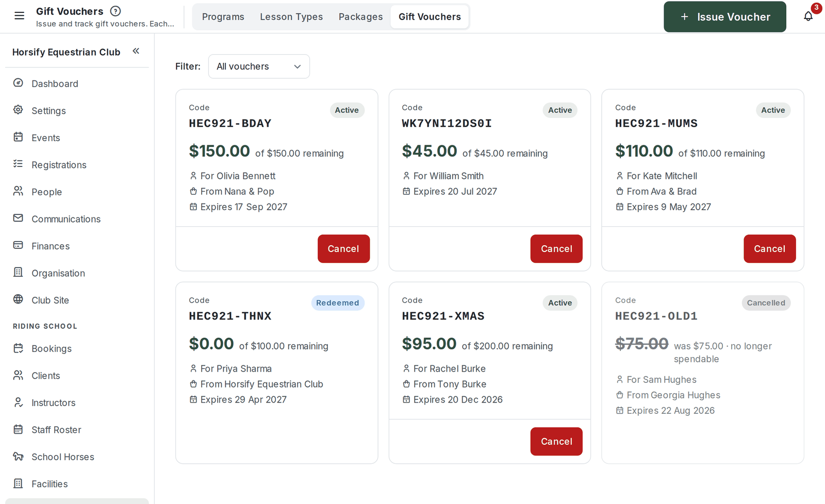Click gift icon beside From Tony Burke

coord(406,384)
